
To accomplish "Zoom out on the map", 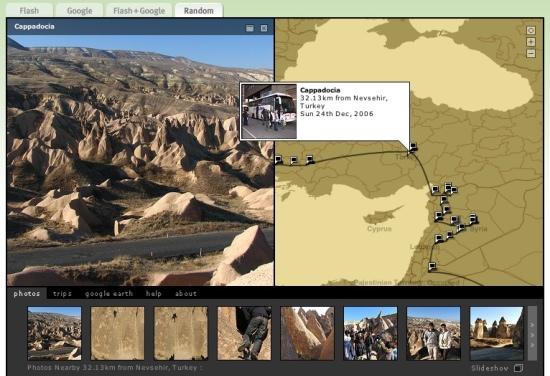I will coord(531,54).
